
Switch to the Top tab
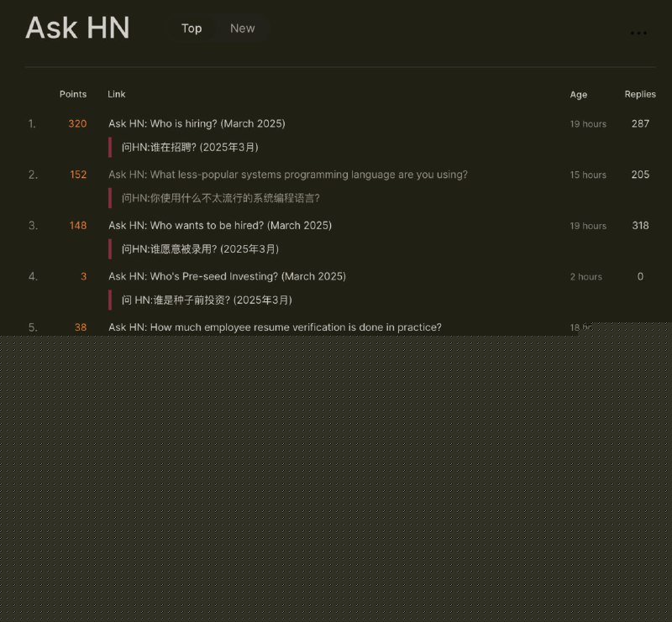point(192,29)
